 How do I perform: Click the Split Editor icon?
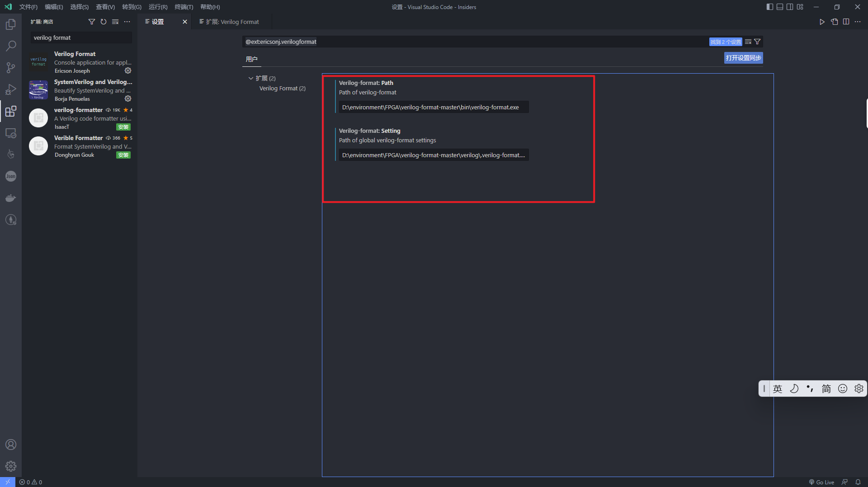click(846, 21)
